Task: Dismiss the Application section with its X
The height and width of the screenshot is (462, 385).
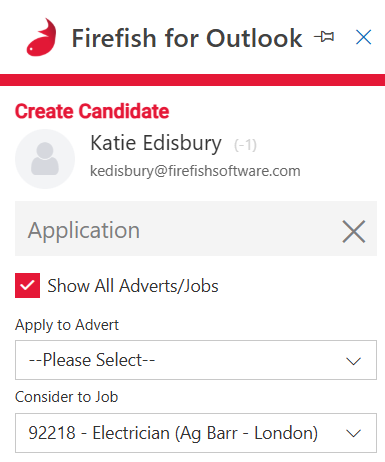Action: pos(354,231)
